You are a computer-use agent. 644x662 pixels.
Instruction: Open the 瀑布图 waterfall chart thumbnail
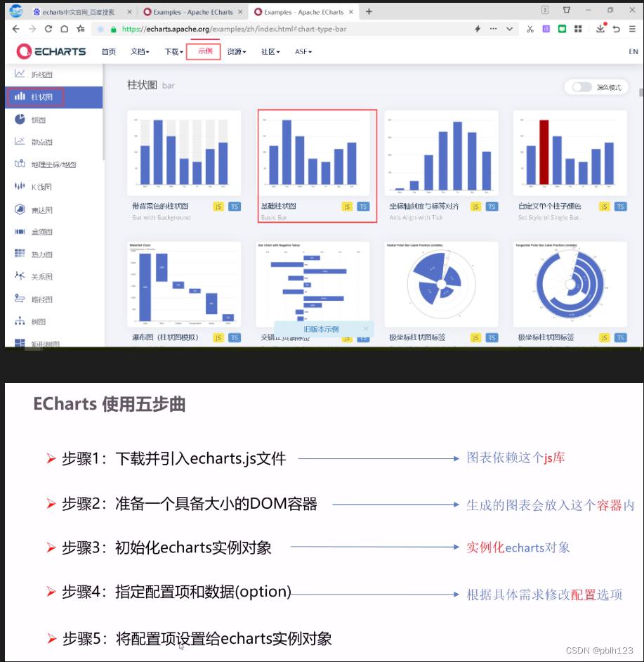click(x=184, y=284)
